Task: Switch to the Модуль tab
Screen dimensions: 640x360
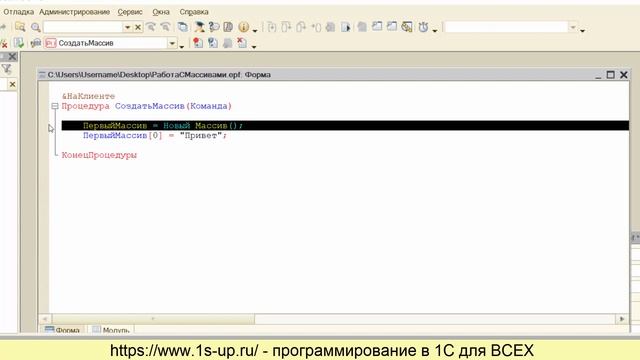Action: [x=111, y=329]
